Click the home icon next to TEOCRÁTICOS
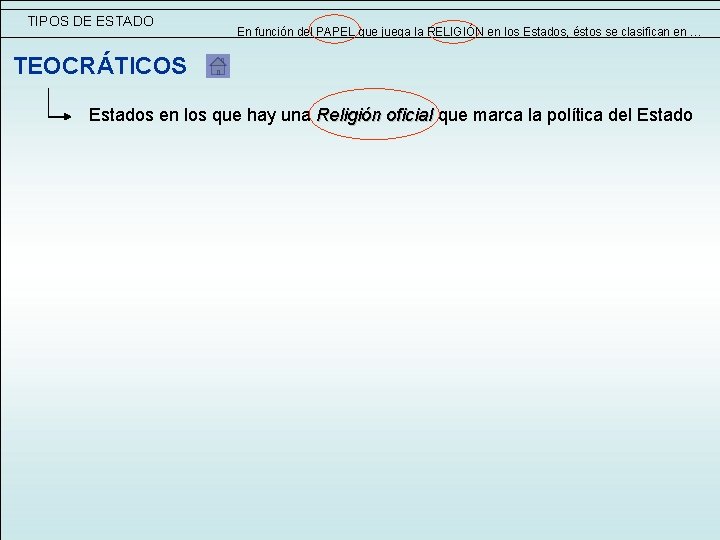 pyautogui.click(x=218, y=66)
